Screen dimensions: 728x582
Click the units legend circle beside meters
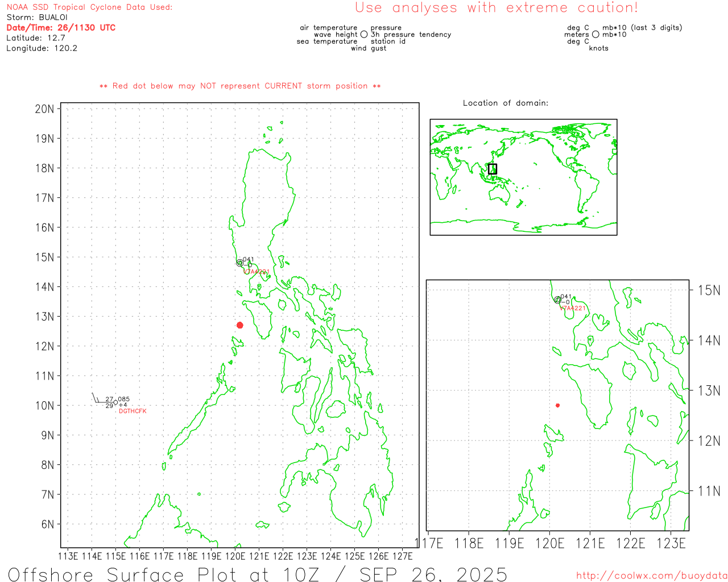point(595,35)
